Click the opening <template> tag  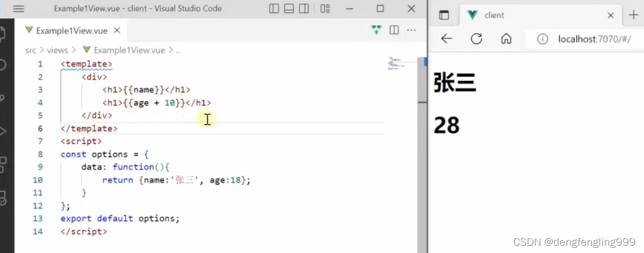86,64
